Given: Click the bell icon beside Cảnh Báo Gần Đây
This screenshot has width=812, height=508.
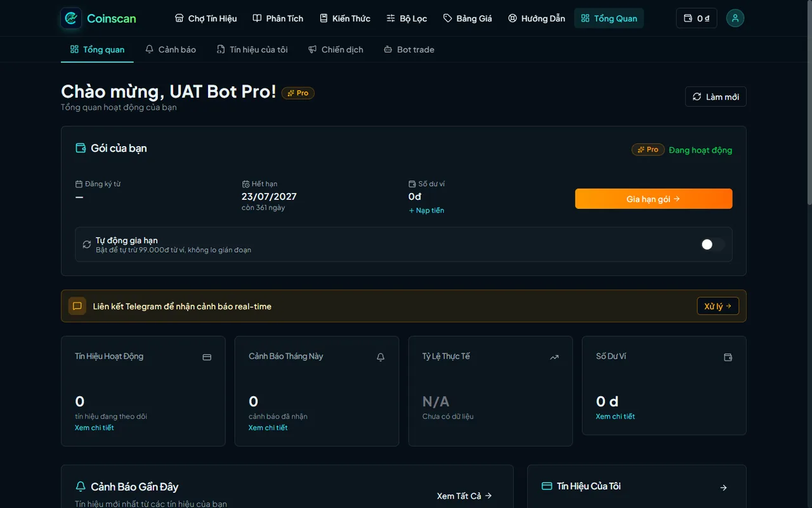Looking at the screenshot, I should pos(81,486).
